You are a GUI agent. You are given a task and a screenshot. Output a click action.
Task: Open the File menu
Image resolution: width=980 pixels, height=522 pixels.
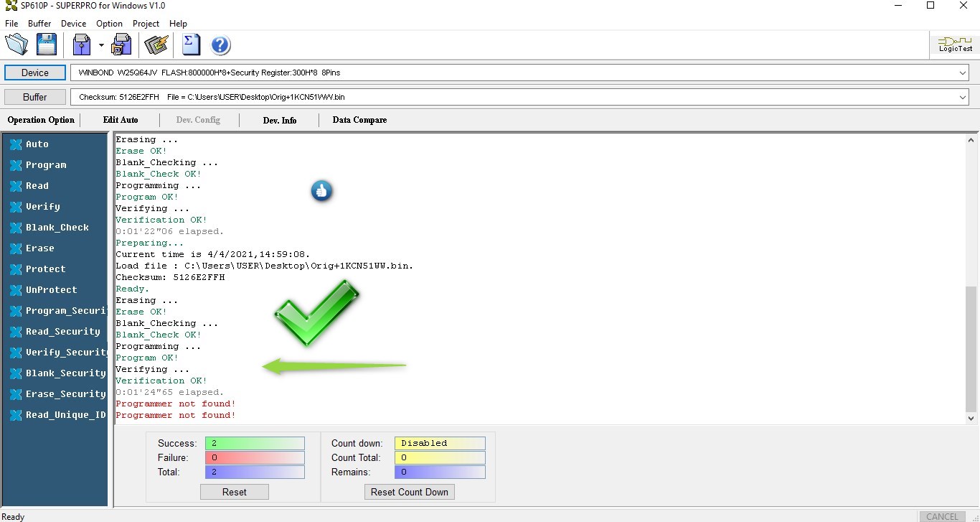click(x=11, y=24)
